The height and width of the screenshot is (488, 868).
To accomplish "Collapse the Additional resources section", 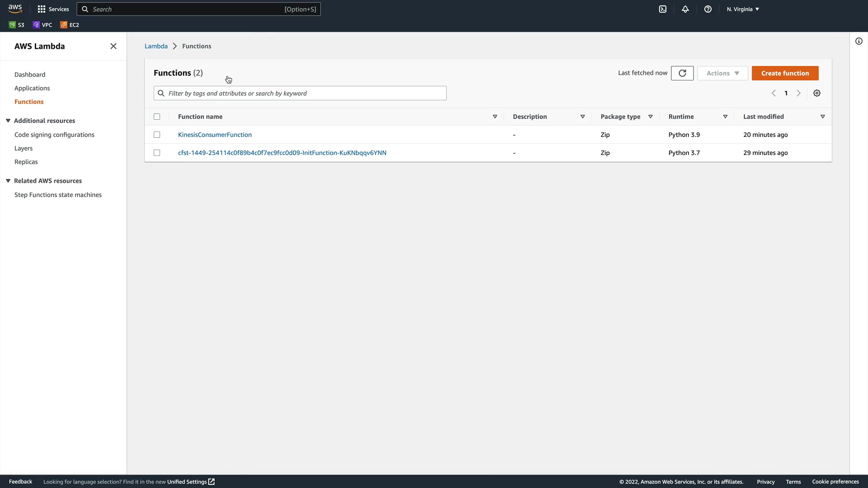I will point(8,121).
